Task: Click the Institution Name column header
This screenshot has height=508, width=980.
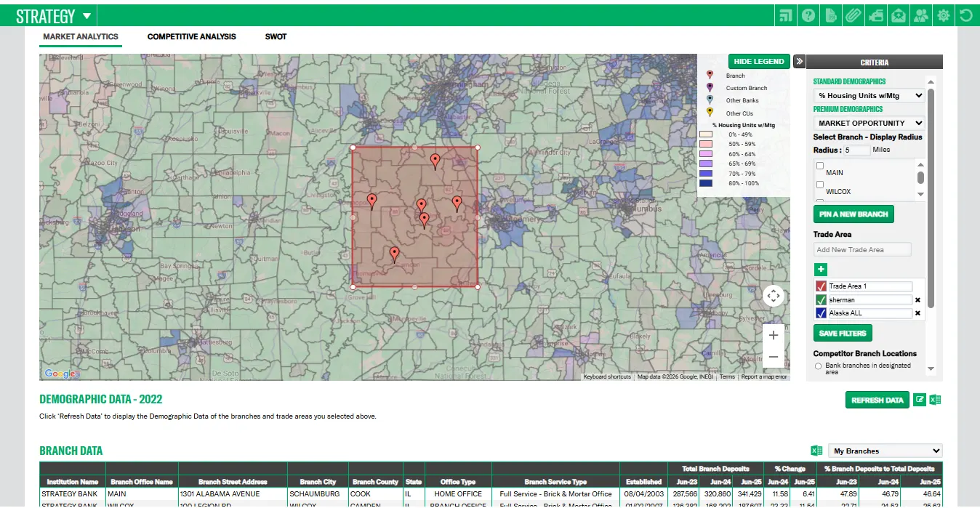Action: point(73,481)
